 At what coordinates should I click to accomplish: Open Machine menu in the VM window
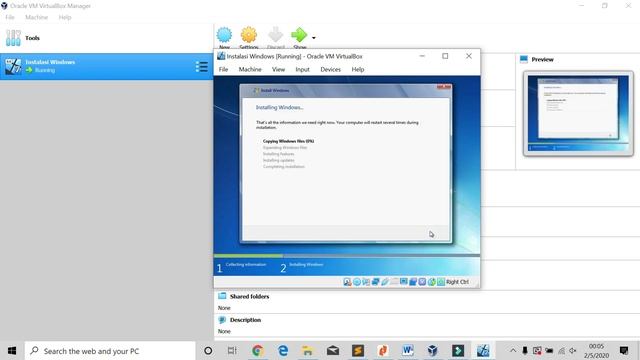point(250,69)
